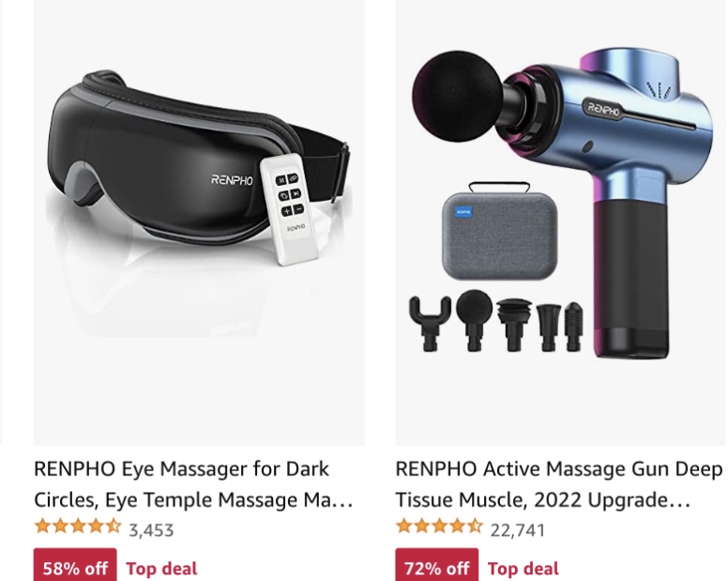Click the gray carrying case in massage gun image

coord(500,233)
